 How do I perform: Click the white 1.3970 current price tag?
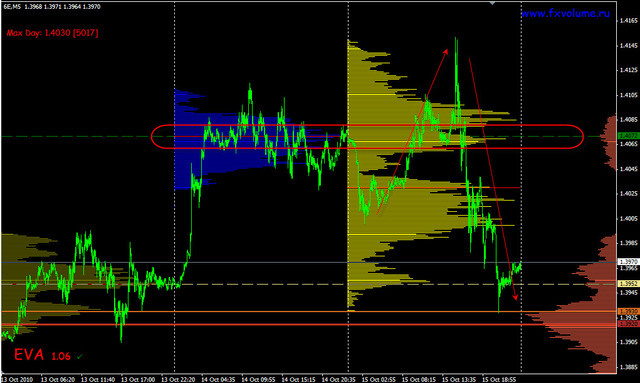click(x=628, y=262)
